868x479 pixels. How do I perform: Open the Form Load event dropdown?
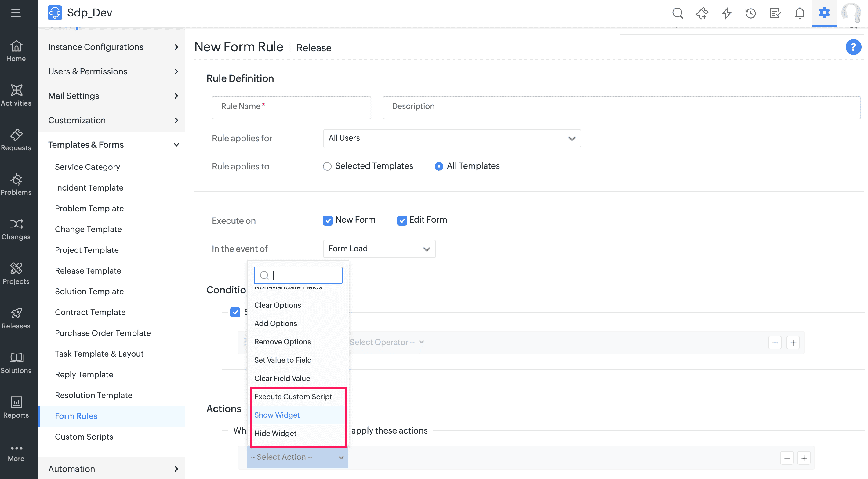click(x=379, y=249)
